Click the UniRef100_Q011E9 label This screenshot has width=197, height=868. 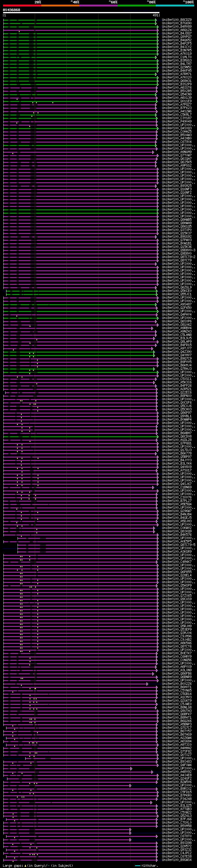(x=177, y=101)
